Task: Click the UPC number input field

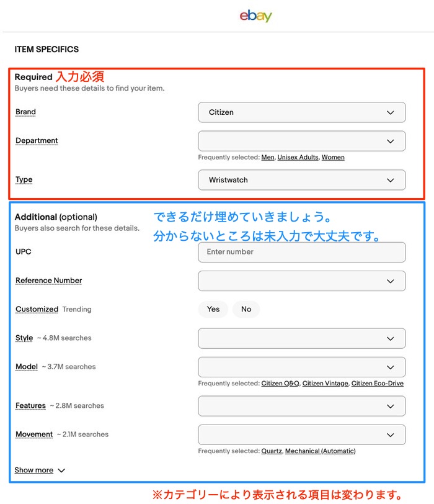Action: click(301, 252)
